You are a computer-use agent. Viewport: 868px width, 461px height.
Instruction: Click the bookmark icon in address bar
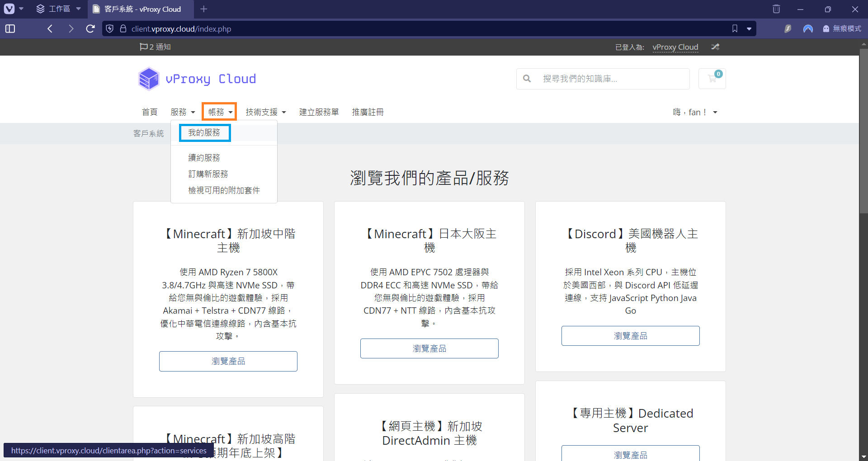(735, 29)
